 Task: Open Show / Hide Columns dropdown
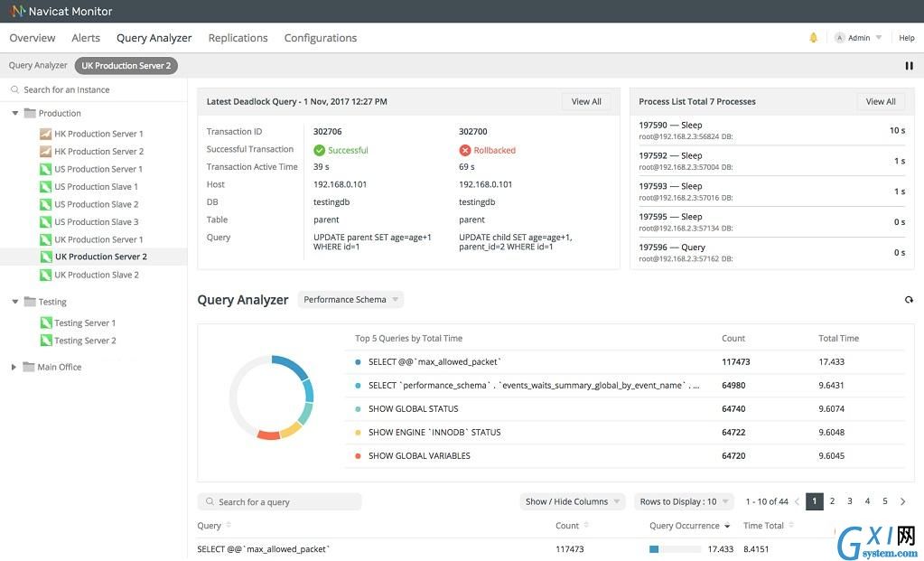pos(572,501)
